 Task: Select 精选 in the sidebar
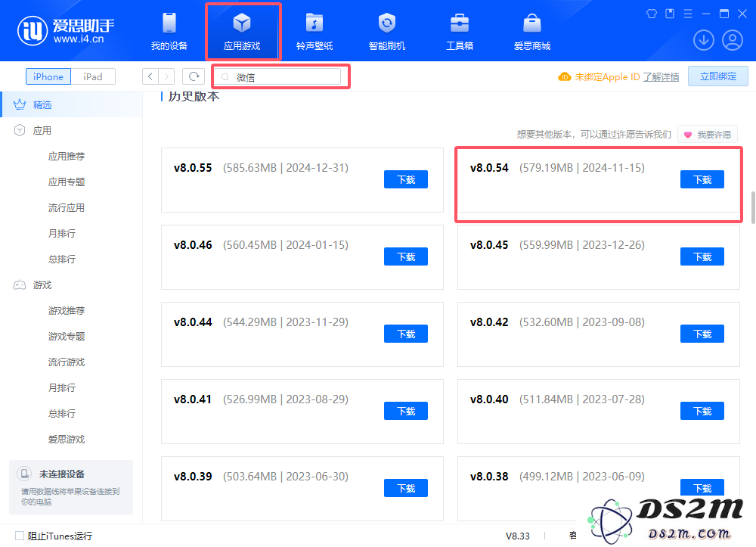point(73,104)
